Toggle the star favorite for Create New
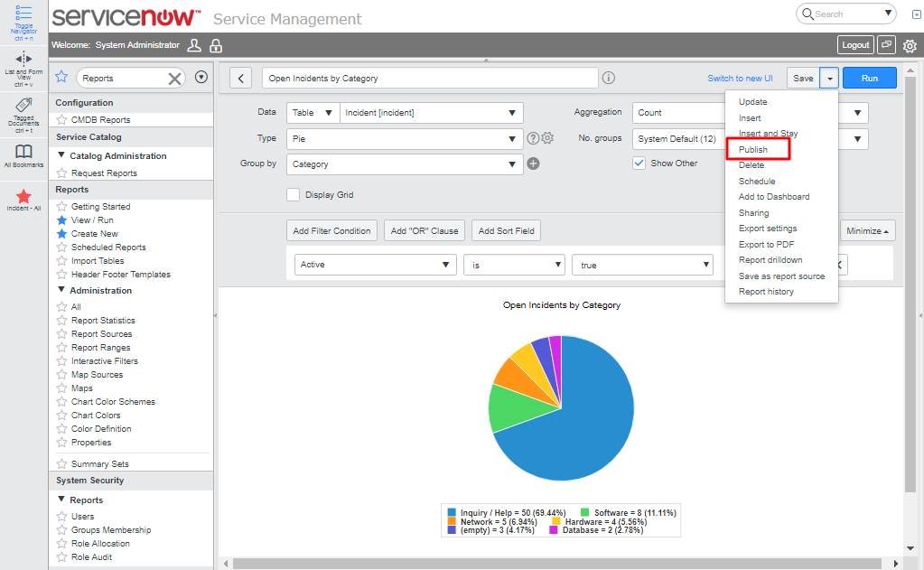The height and width of the screenshot is (570, 924). coord(61,234)
